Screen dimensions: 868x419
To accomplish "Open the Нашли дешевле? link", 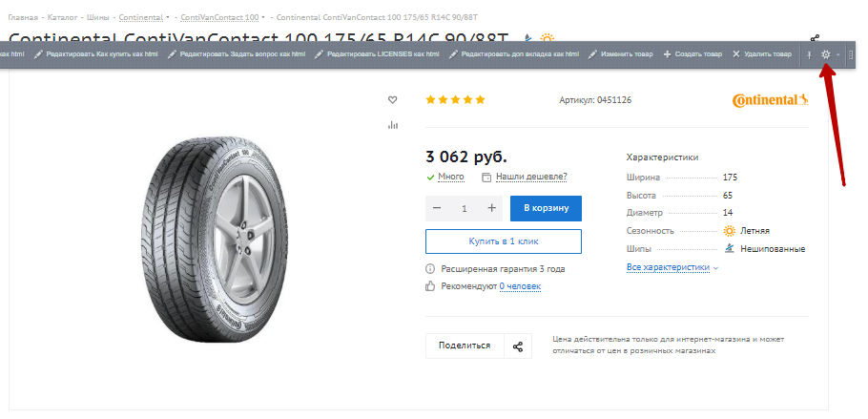I will 531,178.
